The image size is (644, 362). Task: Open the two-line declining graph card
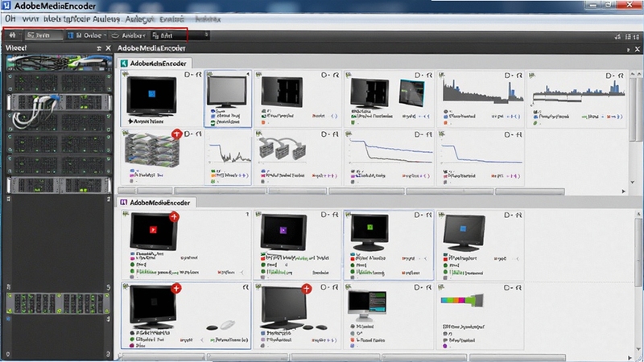[389, 157]
